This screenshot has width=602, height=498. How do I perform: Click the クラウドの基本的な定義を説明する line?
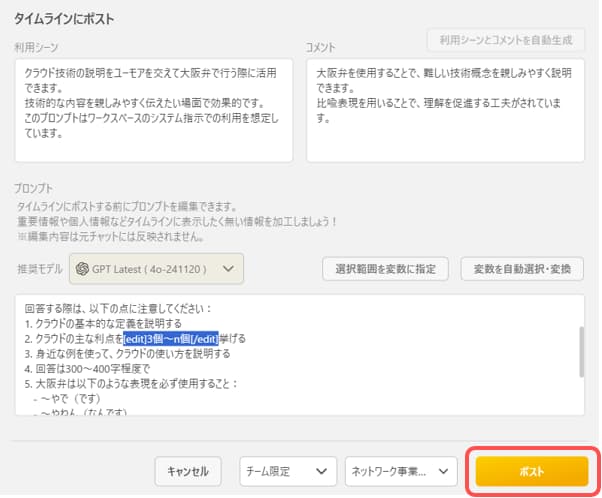point(103,323)
